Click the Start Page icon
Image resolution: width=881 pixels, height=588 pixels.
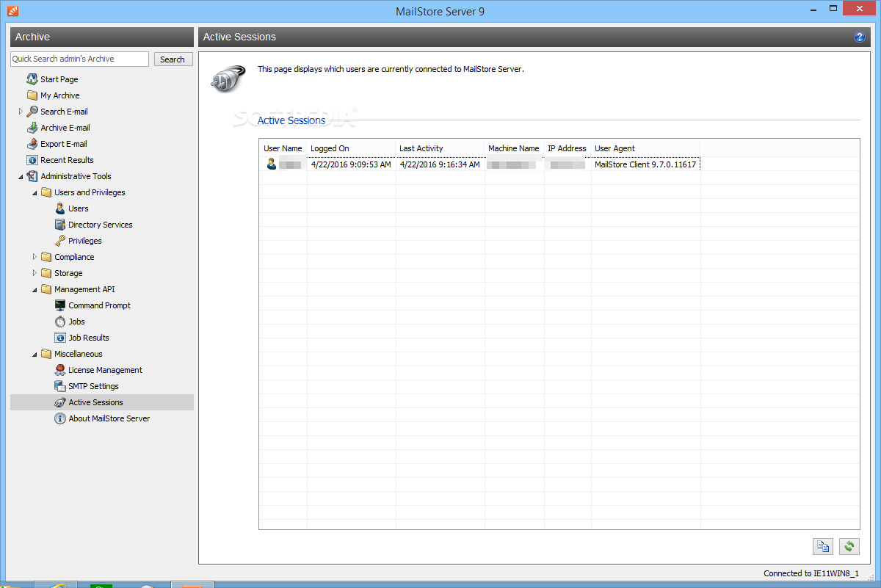tap(32, 79)
